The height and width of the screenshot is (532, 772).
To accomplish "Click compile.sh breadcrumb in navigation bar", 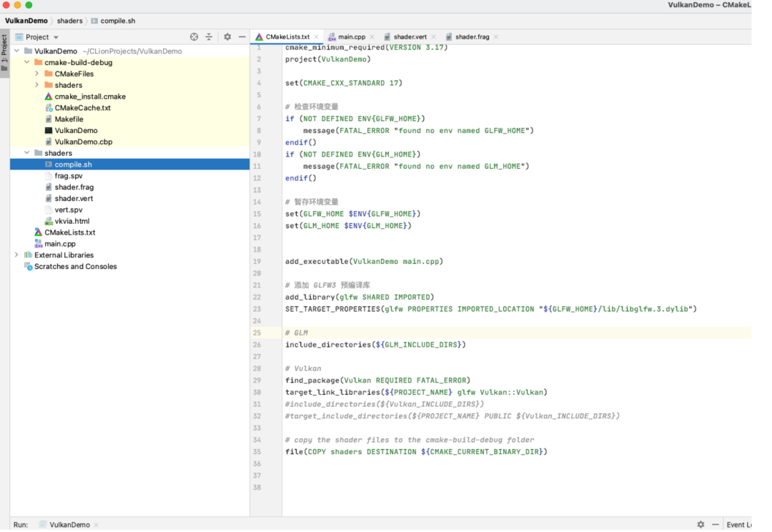I will [x=118, y=21].
